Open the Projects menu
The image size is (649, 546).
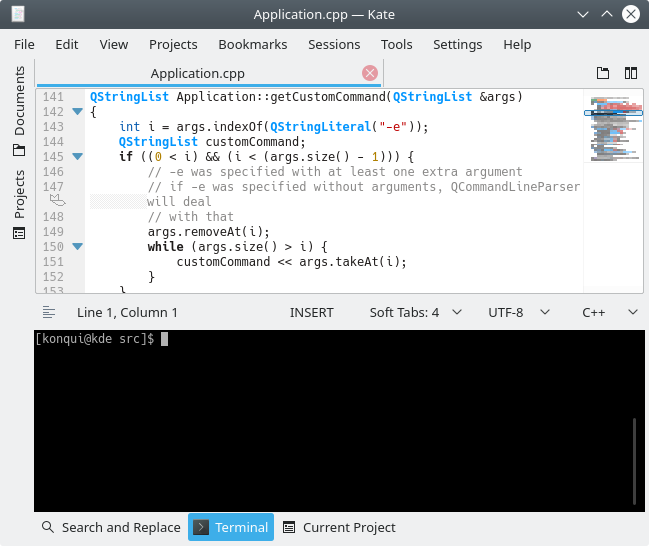tap(173, 45)
